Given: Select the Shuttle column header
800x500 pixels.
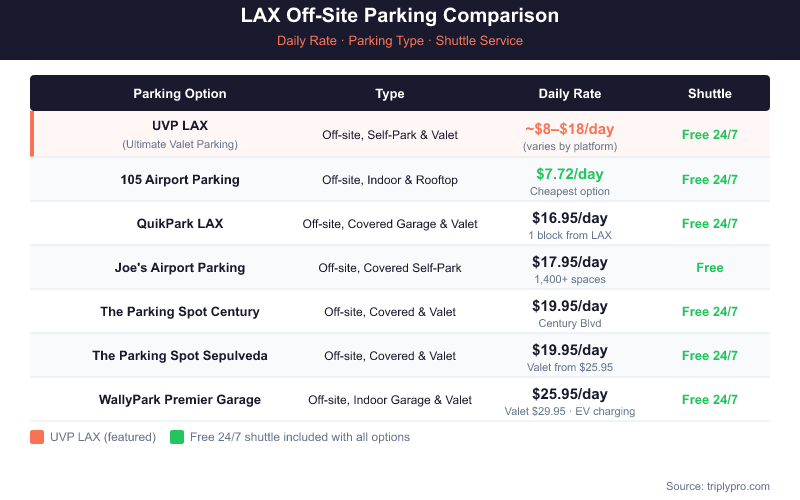Looking at the screenshot, I should pyautogui.click(x=710, y=94).
